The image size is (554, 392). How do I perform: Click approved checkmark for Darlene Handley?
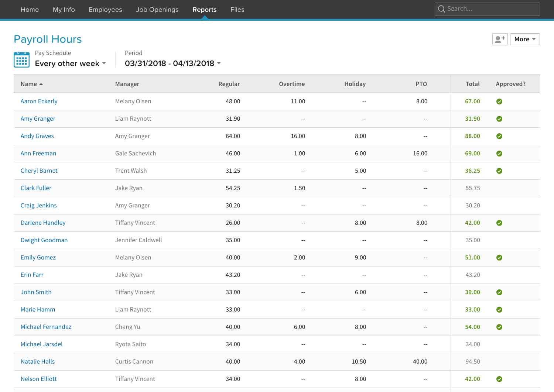499,223
